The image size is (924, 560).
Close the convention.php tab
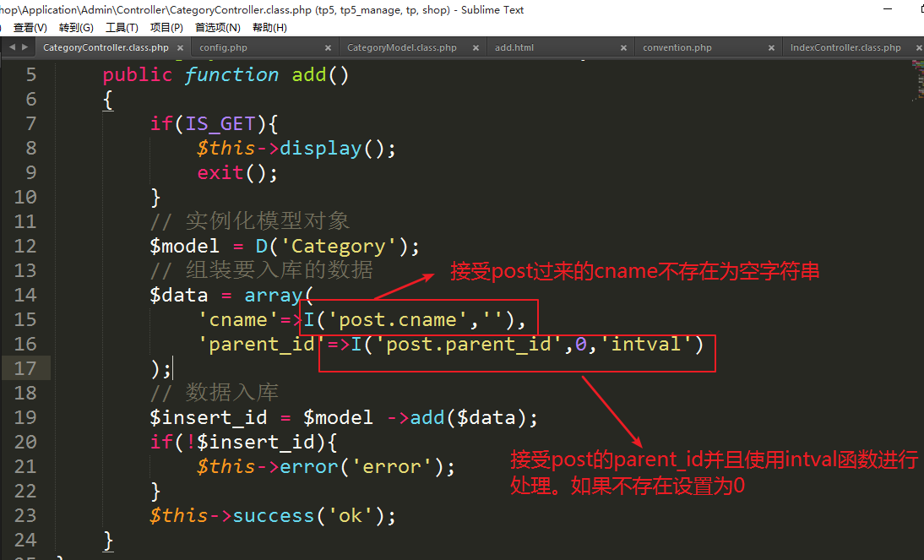[771, 48]
